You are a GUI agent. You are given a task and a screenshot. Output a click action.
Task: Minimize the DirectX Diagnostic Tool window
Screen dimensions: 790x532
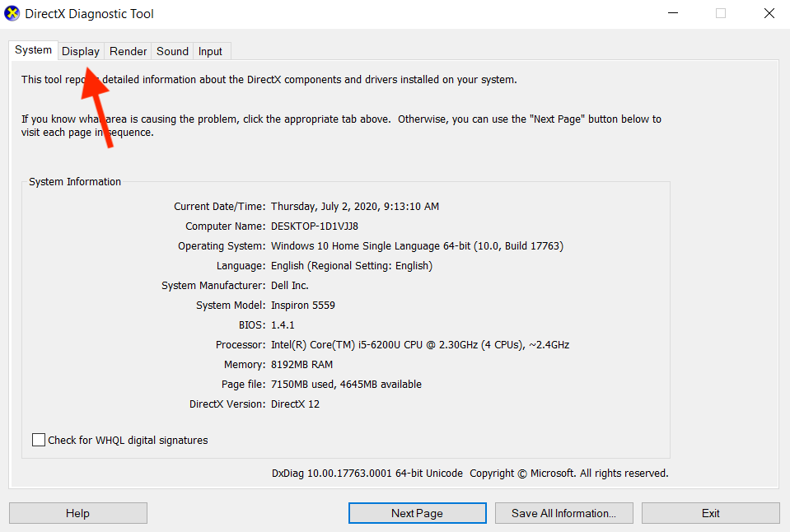(x=673, y=14)
